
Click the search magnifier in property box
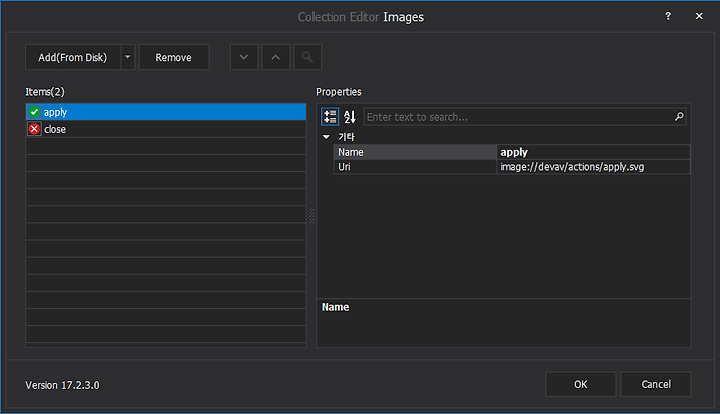point(679,117)
